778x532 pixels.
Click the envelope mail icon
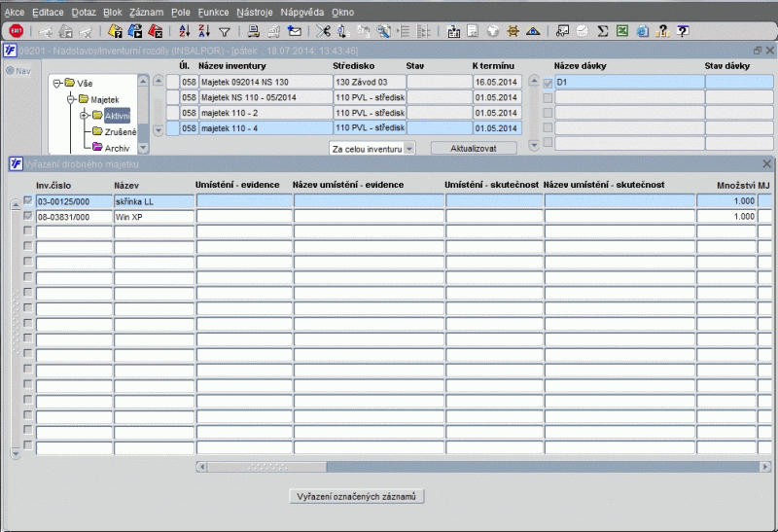click(295, 31)
